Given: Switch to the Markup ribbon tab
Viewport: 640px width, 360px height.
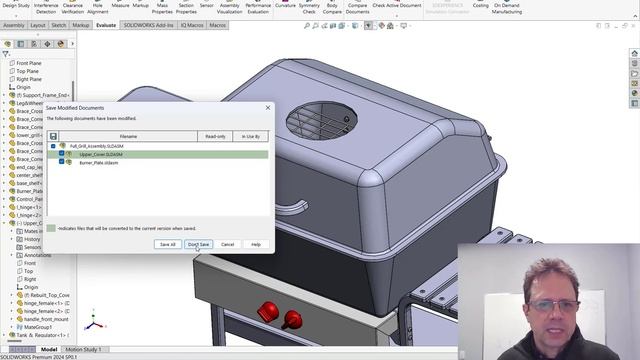Looking at the screenshot, I should pyautogui.click(x=80, y=25).
